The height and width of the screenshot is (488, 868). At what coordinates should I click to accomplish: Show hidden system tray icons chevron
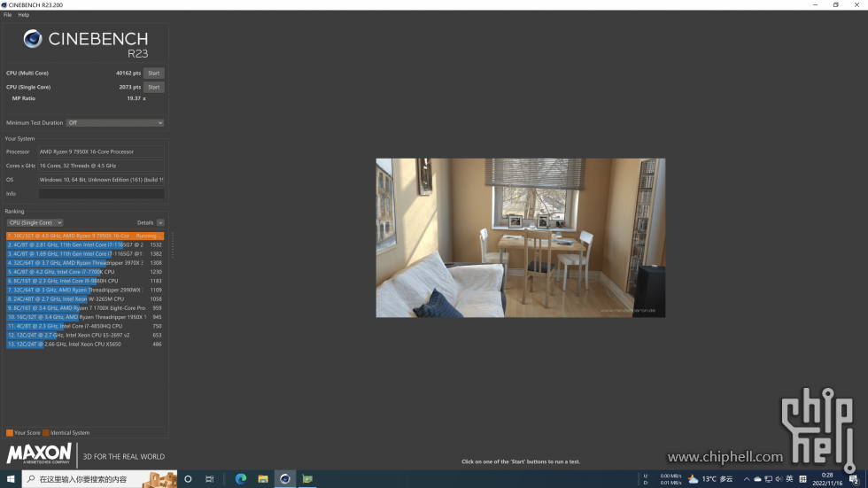[x=746, y=479]
